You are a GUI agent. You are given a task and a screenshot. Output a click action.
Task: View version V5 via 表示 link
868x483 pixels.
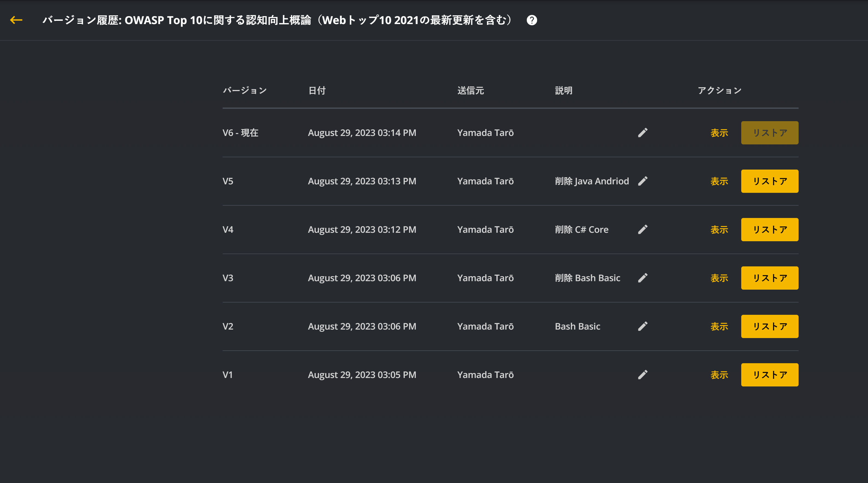719,181
